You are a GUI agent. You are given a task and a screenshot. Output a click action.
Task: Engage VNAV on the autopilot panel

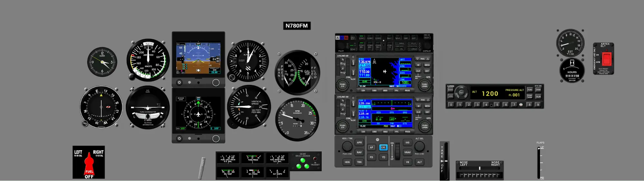point(408,152)
